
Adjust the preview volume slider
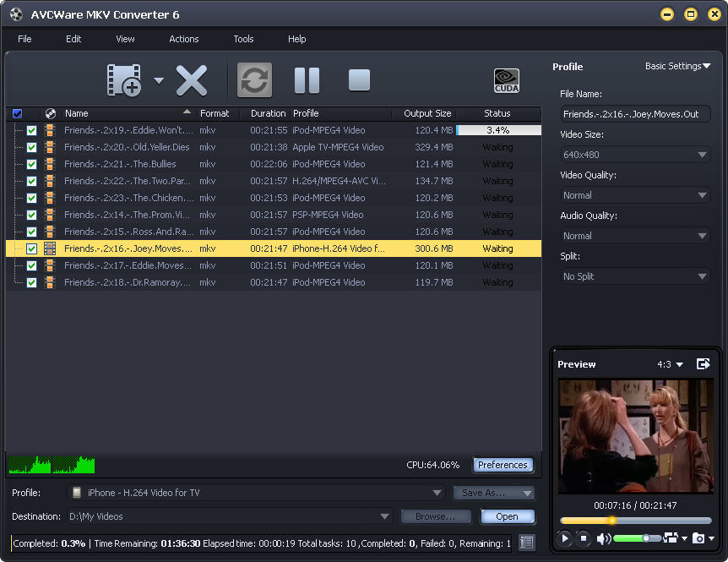(638, 538)
